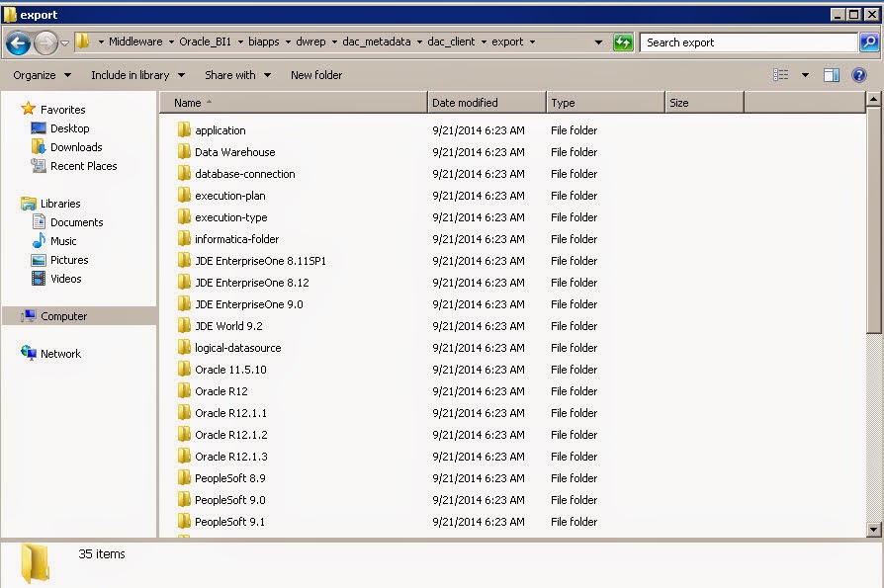Open the Share with menu
Viewport: 884px width, 588px height.
pyautogui.click(x=235, y=75)
